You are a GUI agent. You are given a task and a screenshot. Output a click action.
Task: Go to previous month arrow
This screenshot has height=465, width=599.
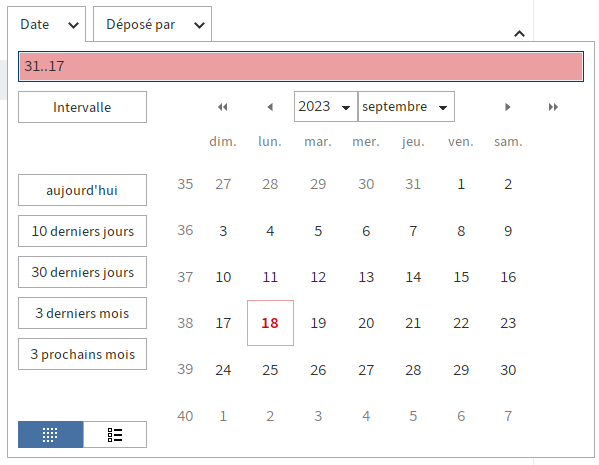pyautogui.click(x=270, y=107)
